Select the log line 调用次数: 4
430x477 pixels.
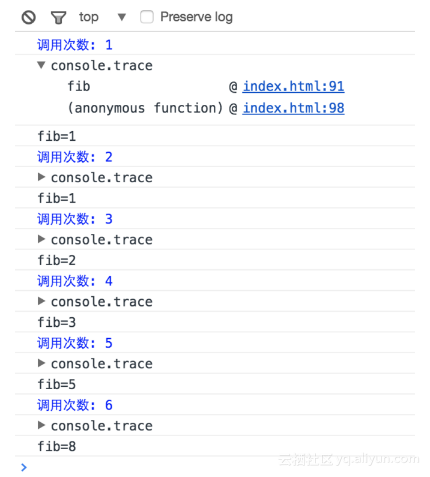click(215, 281)
